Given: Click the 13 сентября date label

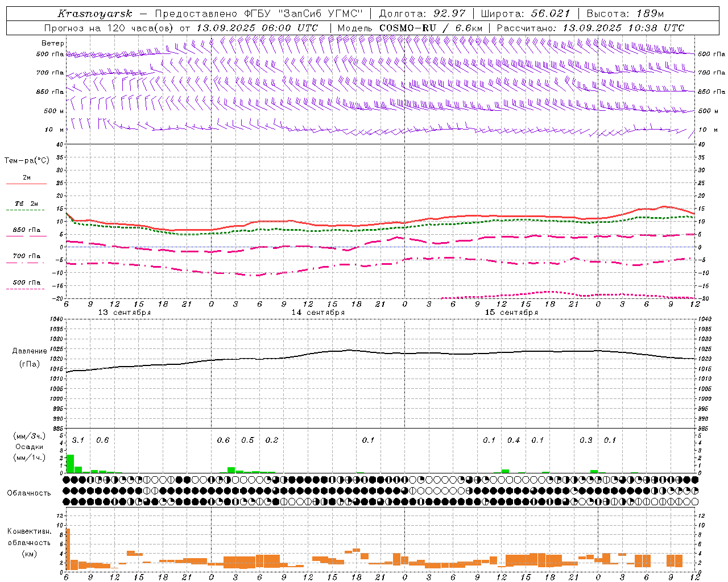Looking at the screenshot, I should [125, 313].
